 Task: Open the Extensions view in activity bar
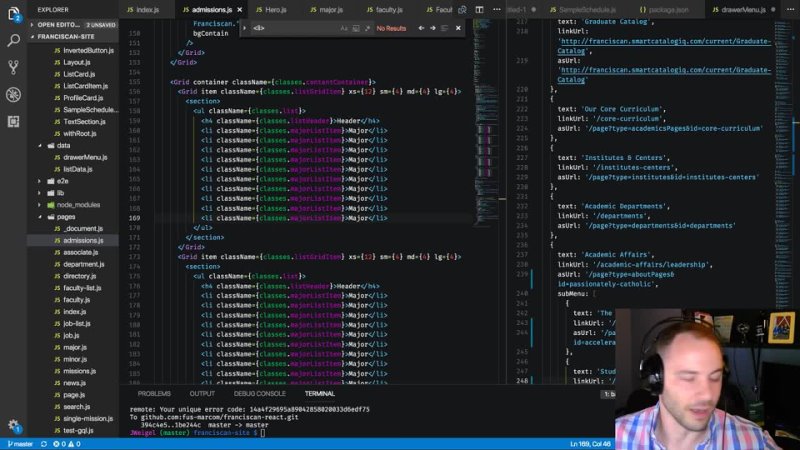click(13, 121)
